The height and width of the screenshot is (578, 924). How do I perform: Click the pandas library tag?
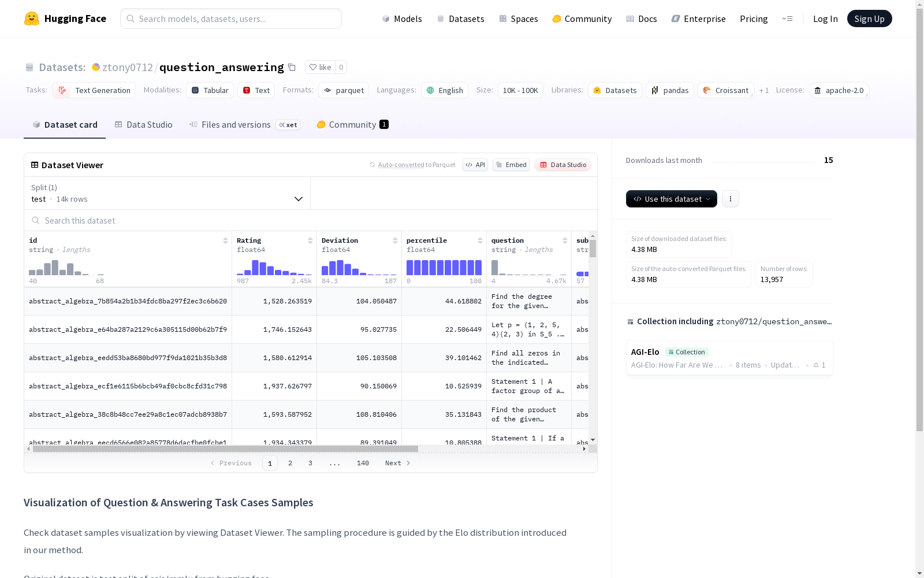[670, 90]
